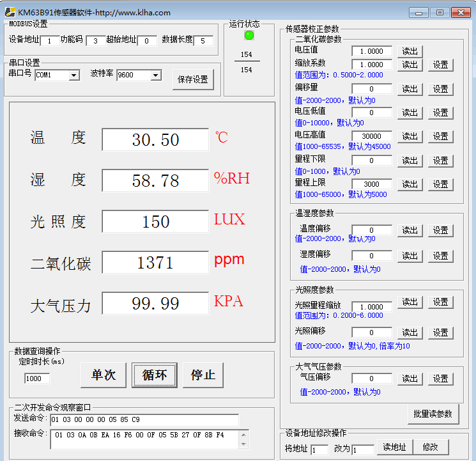Click the 定时时长 1000 input field
476x461 pixels.
pos(37,379)
